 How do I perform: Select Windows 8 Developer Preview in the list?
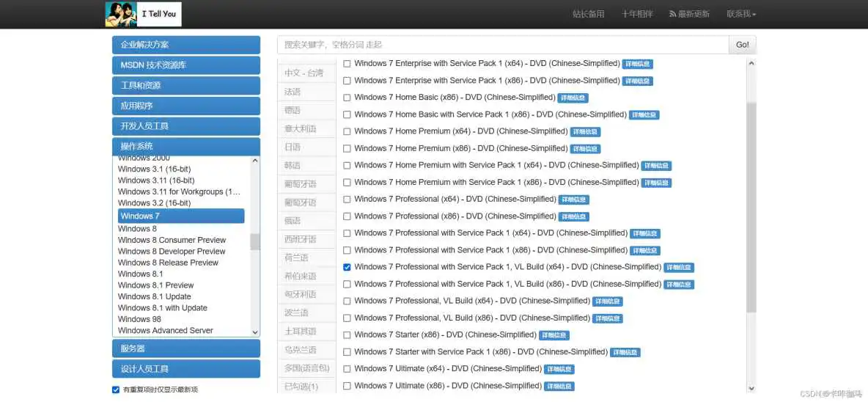pyautogui.click(x=172, y=252)
